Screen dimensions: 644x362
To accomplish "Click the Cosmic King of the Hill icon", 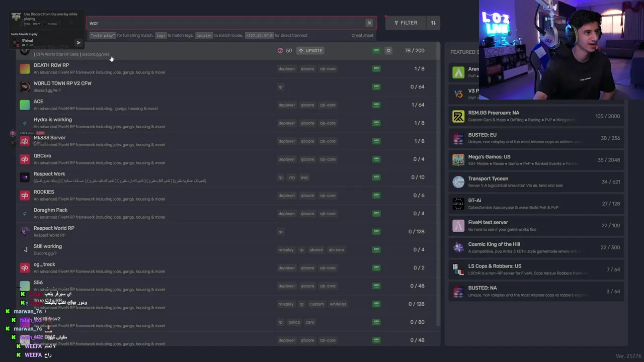I will 458,247.
